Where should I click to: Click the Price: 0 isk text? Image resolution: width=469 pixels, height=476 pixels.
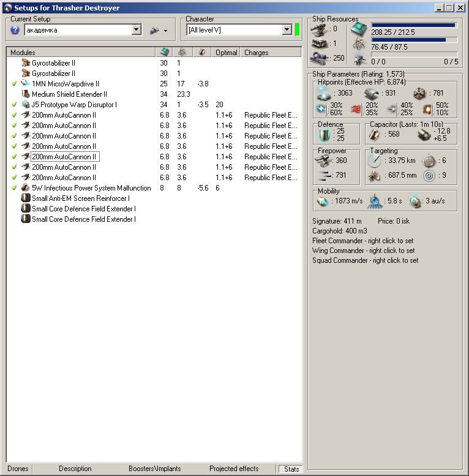[394, 221]
